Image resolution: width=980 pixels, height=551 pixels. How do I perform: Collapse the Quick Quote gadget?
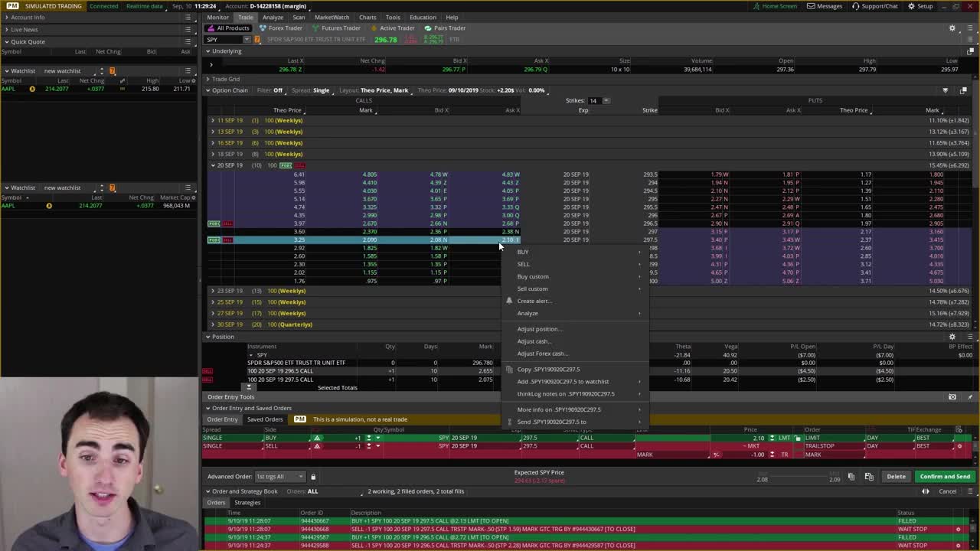tap(6, 41)
